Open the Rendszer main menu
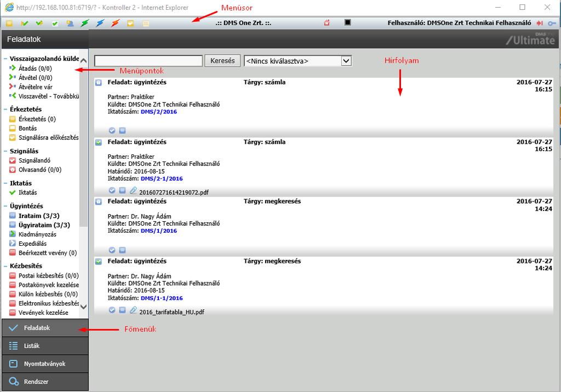This screenshot has height=392, width=561. 45,382
